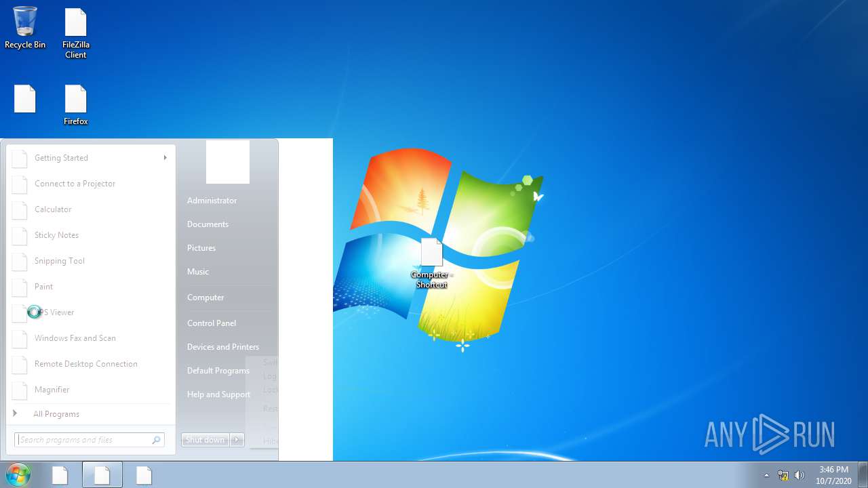
Task: Open Control Panel
Action: [x=212, y=323]
